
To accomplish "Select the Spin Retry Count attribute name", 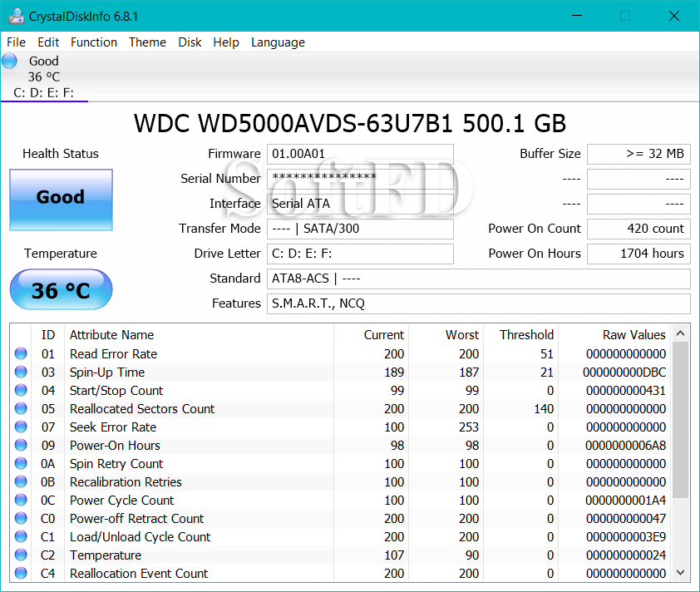I will tap(116, 464).
